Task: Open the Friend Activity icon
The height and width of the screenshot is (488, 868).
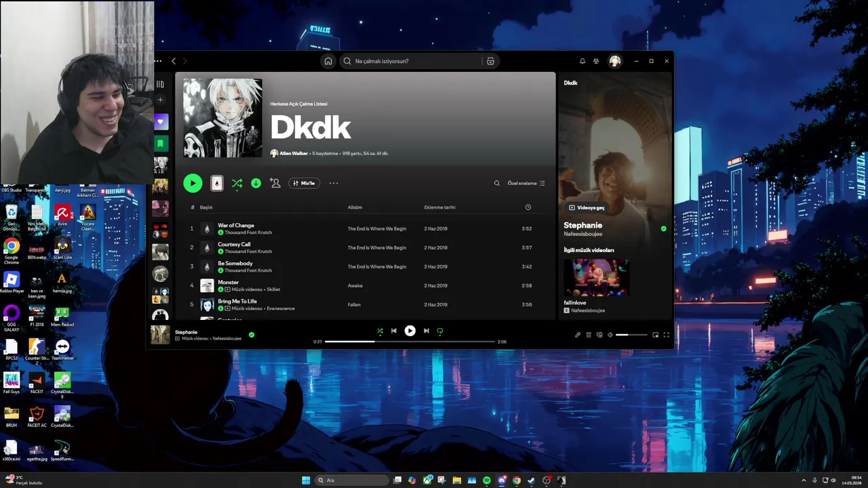Action: pyautogui.click(x=596, y=61)
